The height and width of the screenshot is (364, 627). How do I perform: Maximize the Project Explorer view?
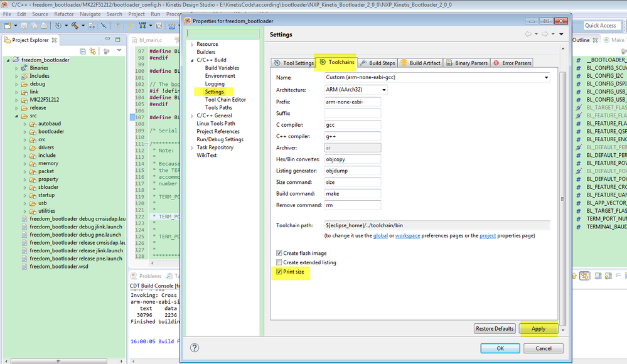click(117, 40)
